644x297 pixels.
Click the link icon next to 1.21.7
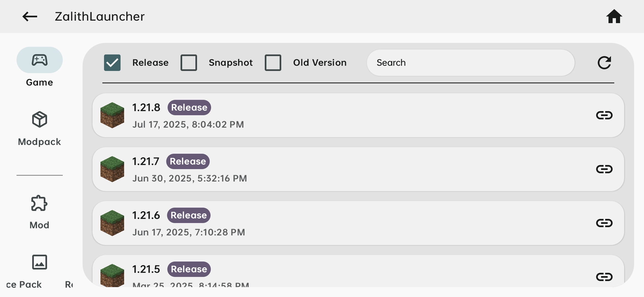pos(604,169)
